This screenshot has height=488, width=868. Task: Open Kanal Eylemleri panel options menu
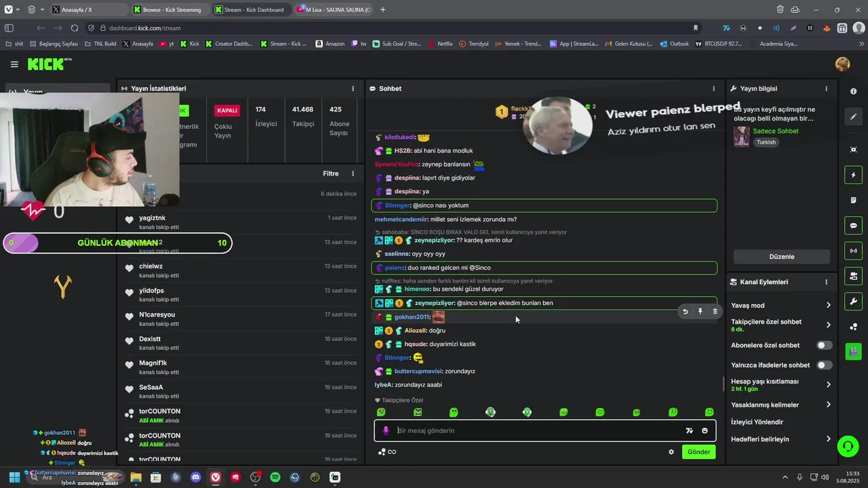826,282
